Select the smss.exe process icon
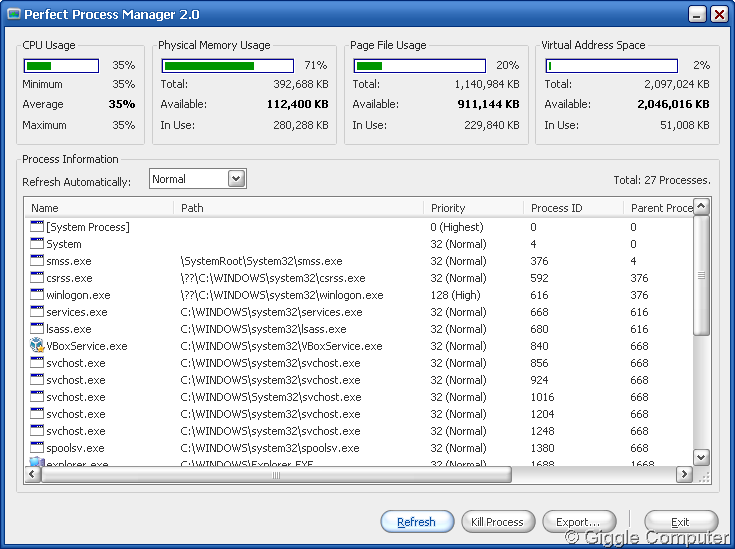This screenshot has width=735, height=549. tap(37, 261)
